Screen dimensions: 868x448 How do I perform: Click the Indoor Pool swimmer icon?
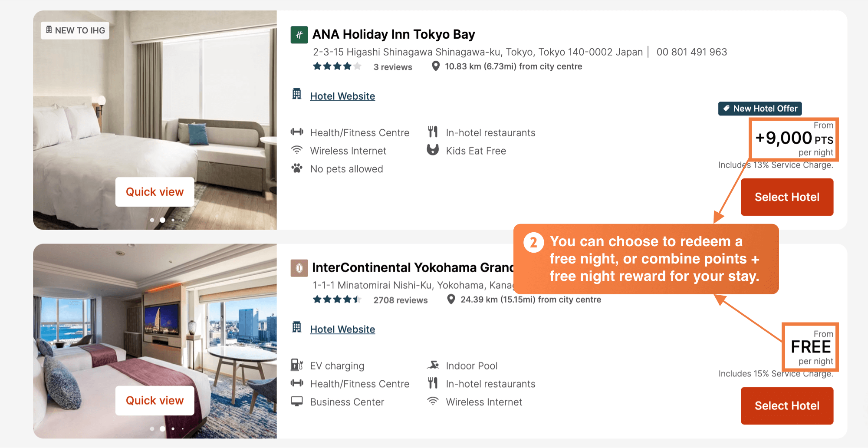(x=433, y=365)
